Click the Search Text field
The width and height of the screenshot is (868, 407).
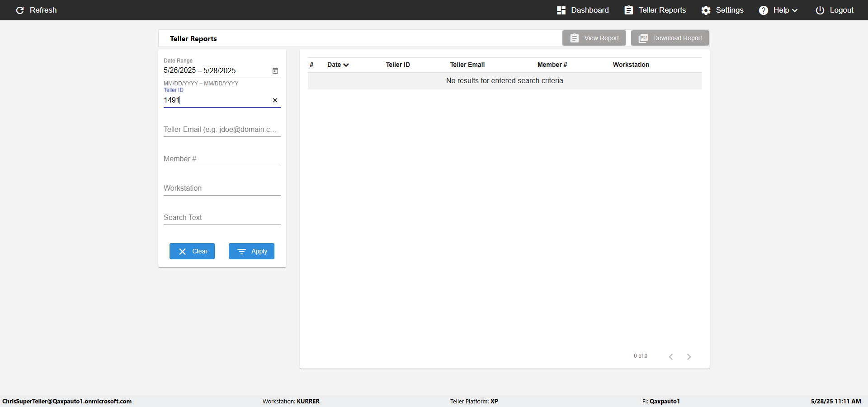(x=222, y=218)
